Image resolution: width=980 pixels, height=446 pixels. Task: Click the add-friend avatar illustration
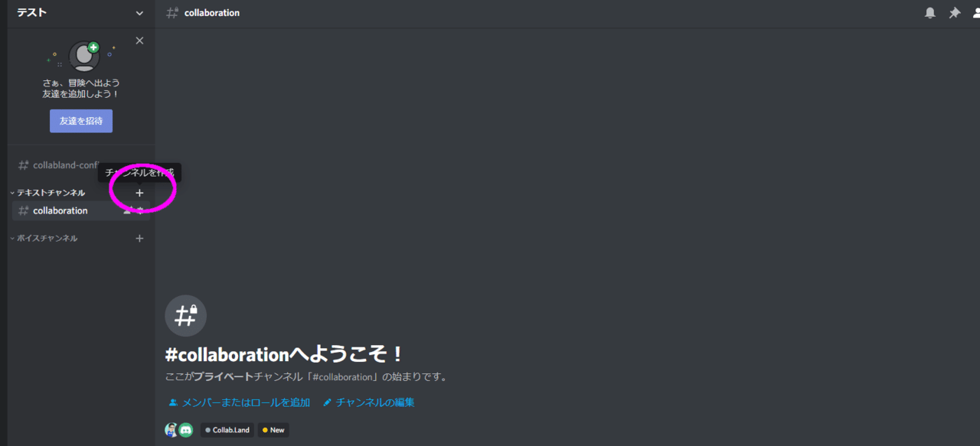click(x=83, y=56)
